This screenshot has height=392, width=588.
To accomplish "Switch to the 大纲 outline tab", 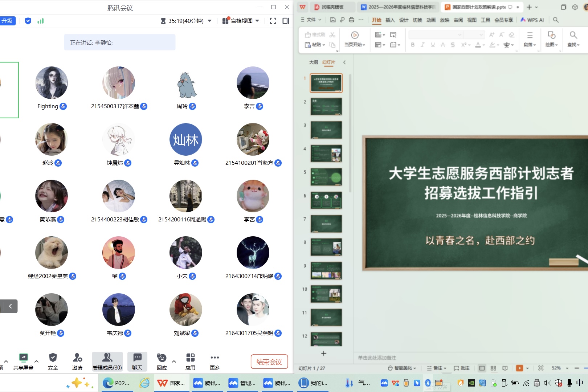I will [x=313, y=62].
